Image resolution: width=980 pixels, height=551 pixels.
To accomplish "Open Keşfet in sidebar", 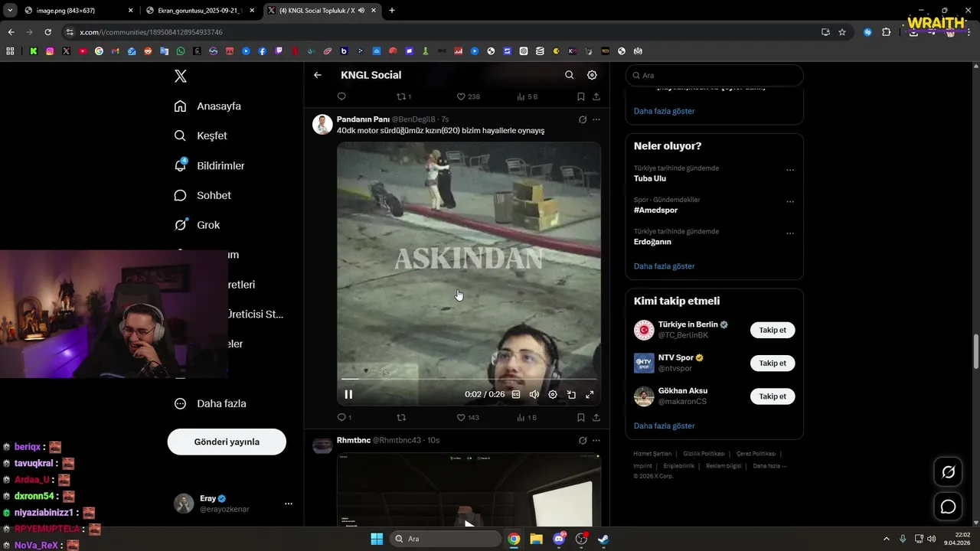I will point(201,135).
